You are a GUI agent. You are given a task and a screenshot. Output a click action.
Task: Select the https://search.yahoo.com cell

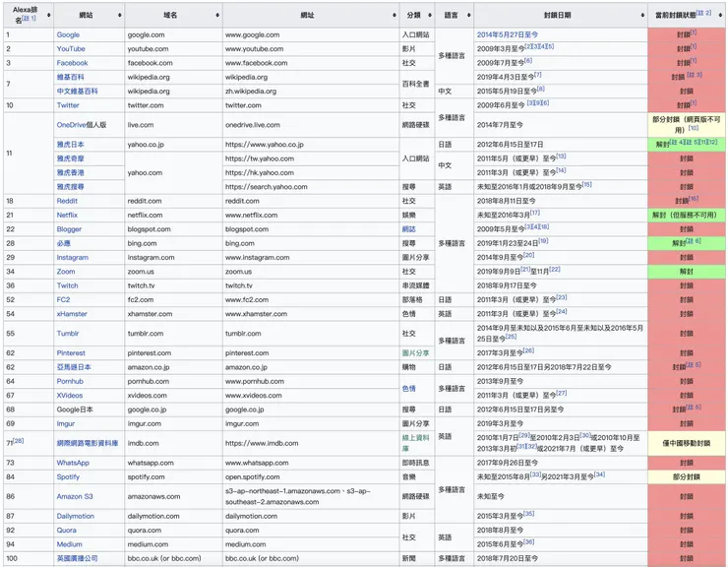point(311,187)
